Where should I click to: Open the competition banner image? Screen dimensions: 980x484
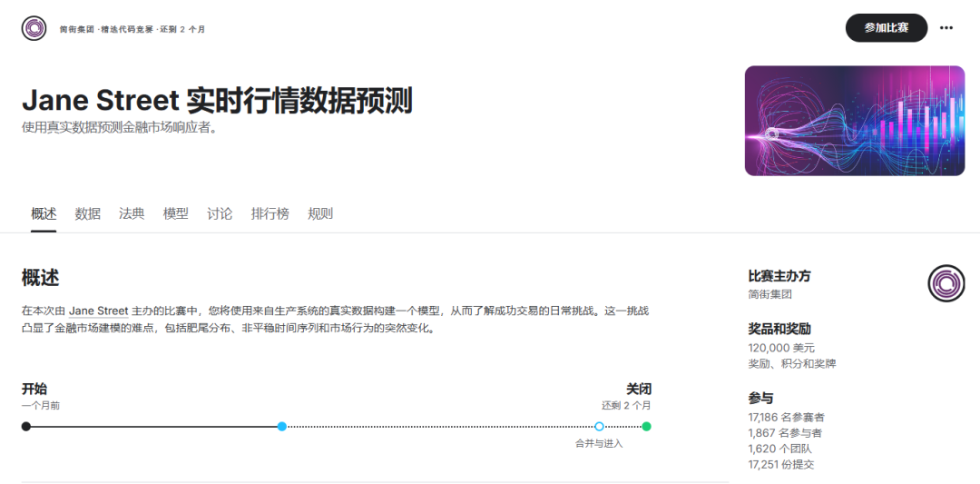coord(855,121)
